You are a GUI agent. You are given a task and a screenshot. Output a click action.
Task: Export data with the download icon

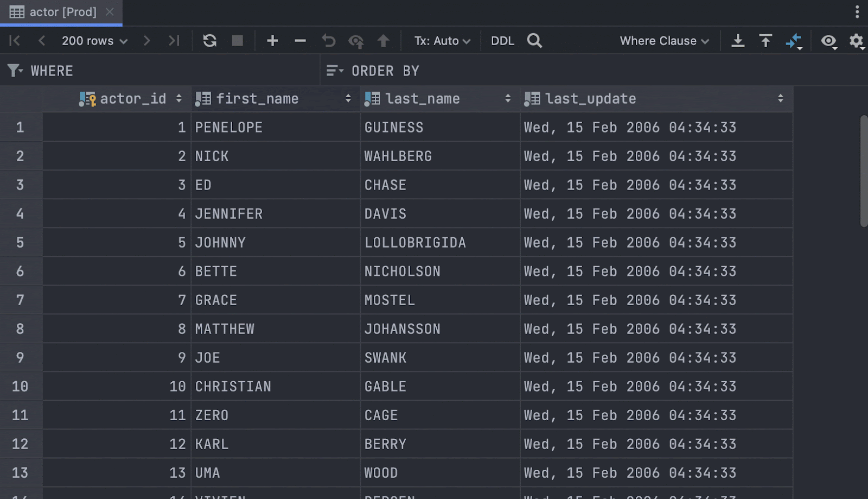[738, 41]
